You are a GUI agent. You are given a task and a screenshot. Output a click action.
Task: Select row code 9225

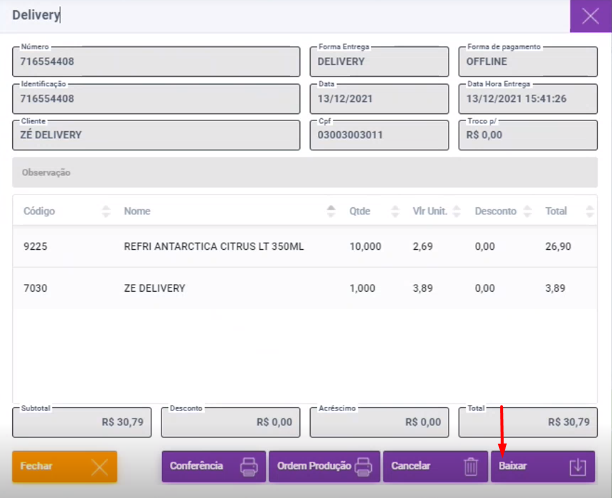coord(35,247)
